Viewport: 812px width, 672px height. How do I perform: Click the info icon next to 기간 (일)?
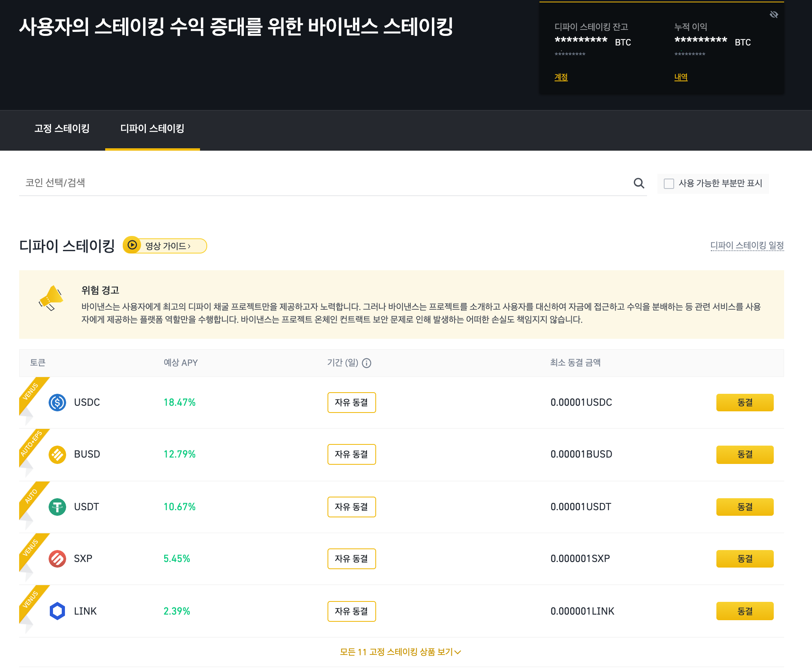367,363
